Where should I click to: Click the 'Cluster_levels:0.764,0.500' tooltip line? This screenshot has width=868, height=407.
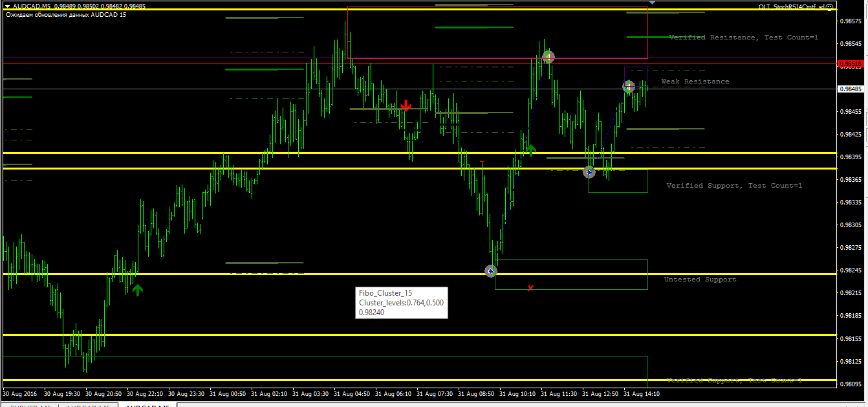point(401,302)
